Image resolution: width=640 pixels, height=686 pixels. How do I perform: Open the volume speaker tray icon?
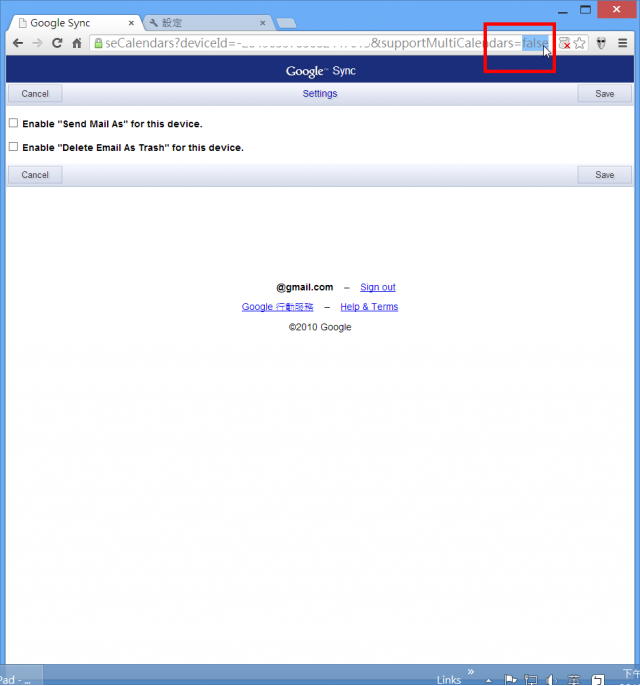coord(551,680)
